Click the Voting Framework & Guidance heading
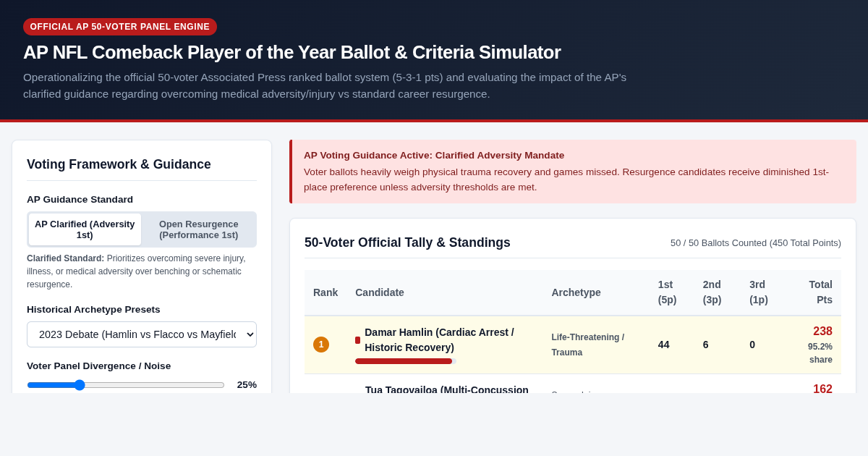Screen dimensions: 868x456 pyautogui.click(x=119, y=164)
